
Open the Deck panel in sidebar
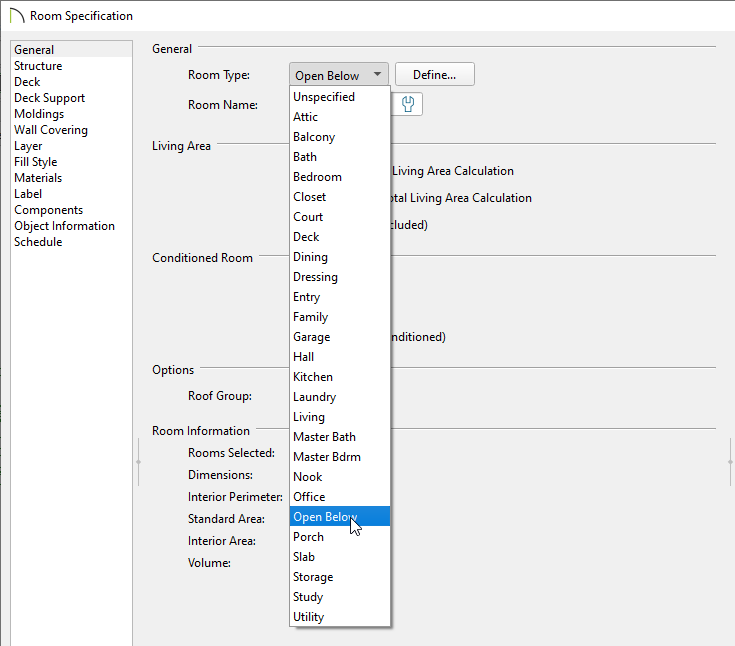point(71,82)
